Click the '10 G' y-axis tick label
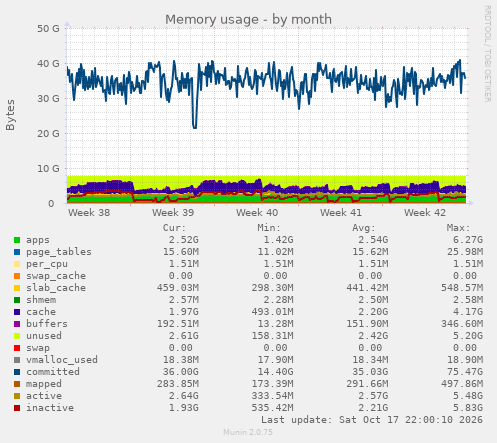Viewport: 497px width, 443px height. [48, 169]
